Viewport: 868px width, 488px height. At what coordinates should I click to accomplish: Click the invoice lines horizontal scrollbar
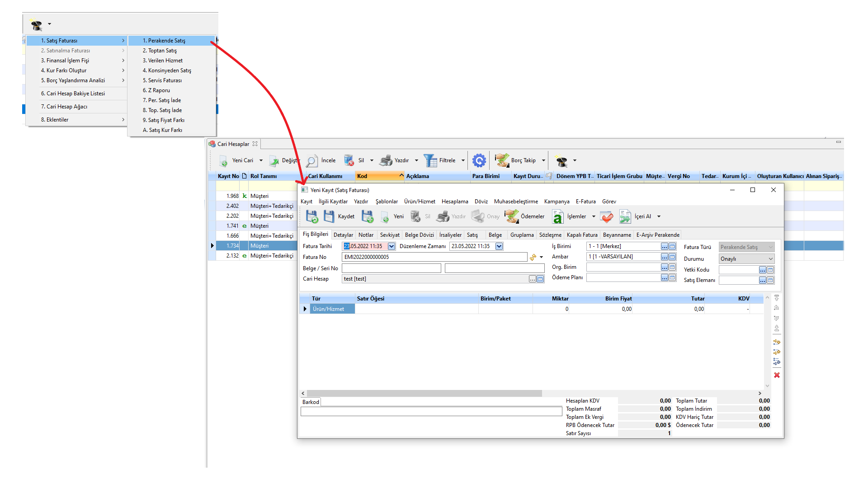tap(424, 394)
